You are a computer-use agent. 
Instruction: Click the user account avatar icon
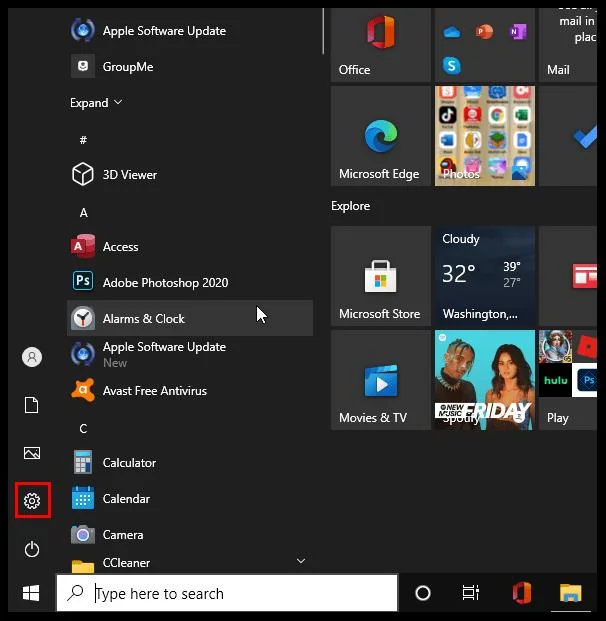tap(32, 357)
